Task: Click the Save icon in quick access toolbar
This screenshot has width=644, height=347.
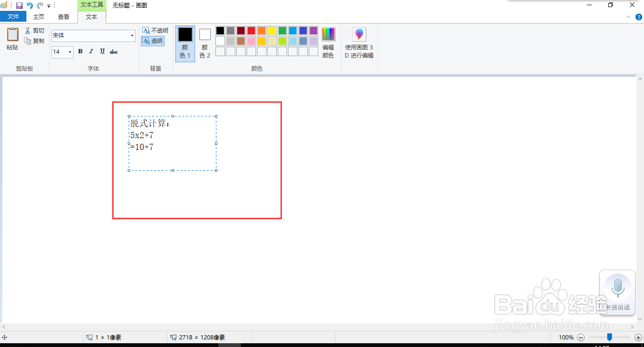Action: (x=19, y=6)
